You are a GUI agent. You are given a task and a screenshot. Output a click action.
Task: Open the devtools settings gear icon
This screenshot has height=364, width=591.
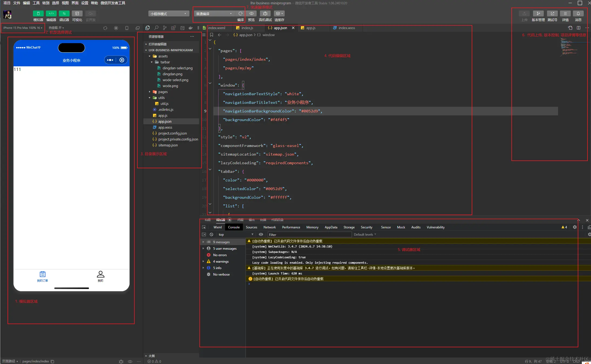click(575, 227)
